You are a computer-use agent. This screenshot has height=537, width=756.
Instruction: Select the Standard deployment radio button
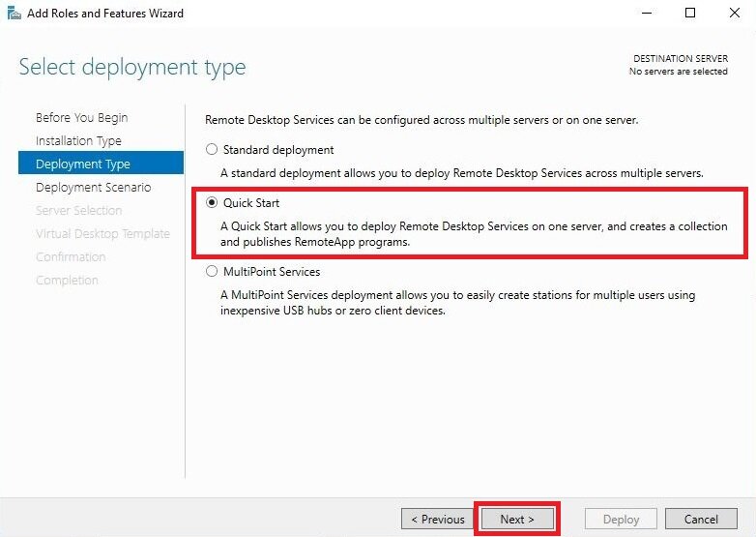point(212,150)
